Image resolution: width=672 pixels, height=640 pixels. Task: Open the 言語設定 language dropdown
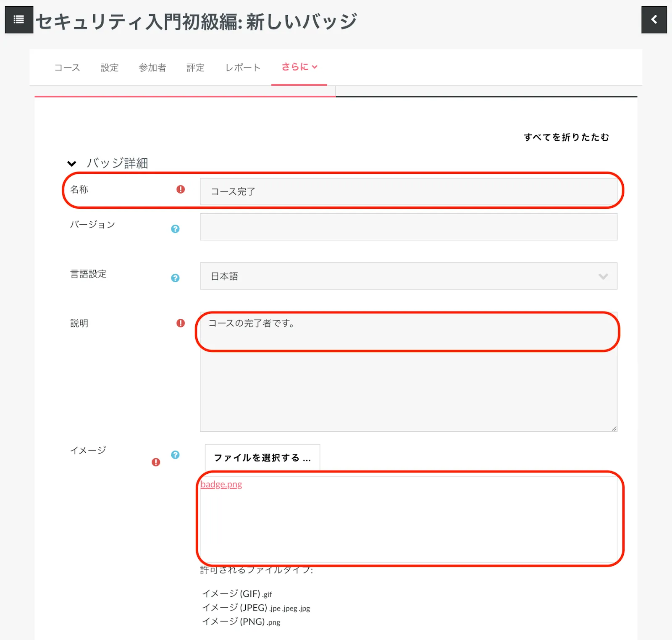pyautogui.click(x=408, y=276)
